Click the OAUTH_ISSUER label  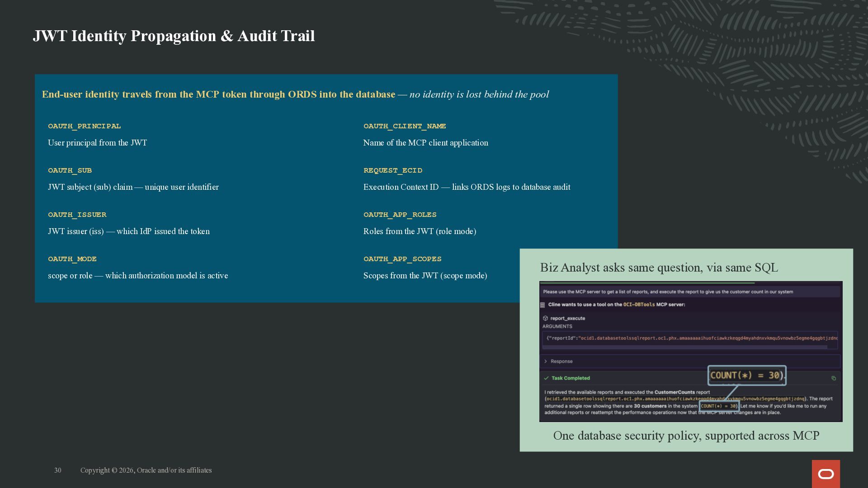click(x=77, y=215)
